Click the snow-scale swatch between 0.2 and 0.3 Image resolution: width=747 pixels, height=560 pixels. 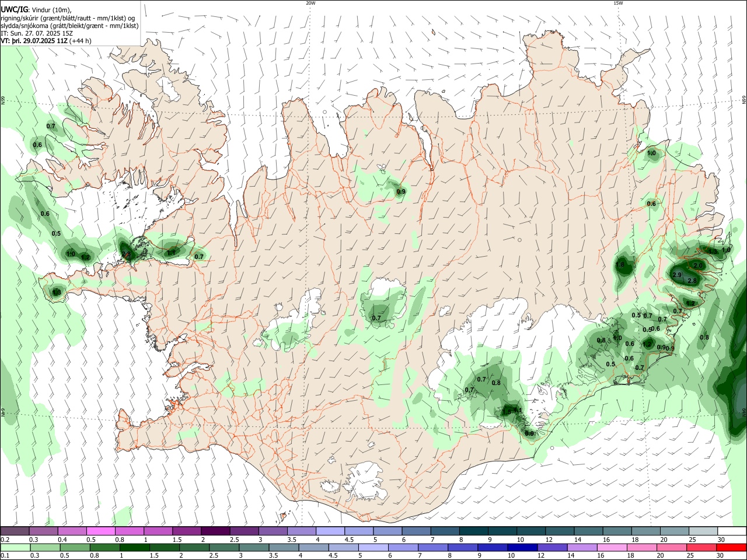(x=15, y=531)
